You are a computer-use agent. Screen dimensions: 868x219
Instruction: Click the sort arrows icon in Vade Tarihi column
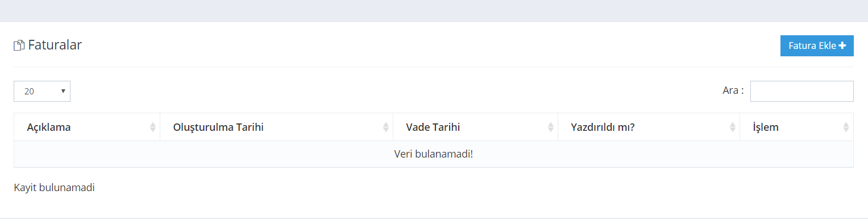[x=551, y=127]
